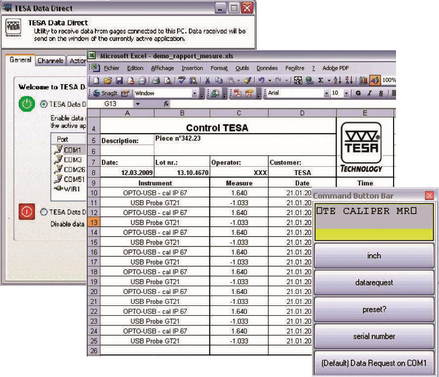
Task: Click the Italic formatting icon
Action: 370,94
